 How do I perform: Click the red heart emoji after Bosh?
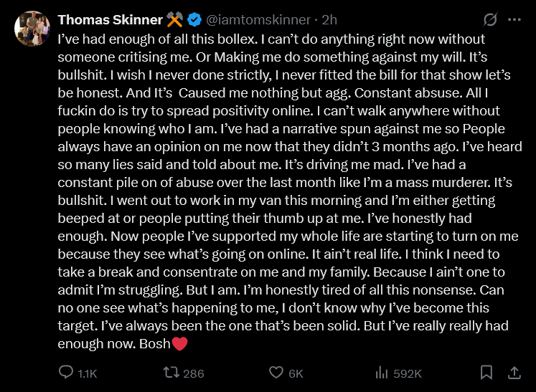[x=179, y=344]
